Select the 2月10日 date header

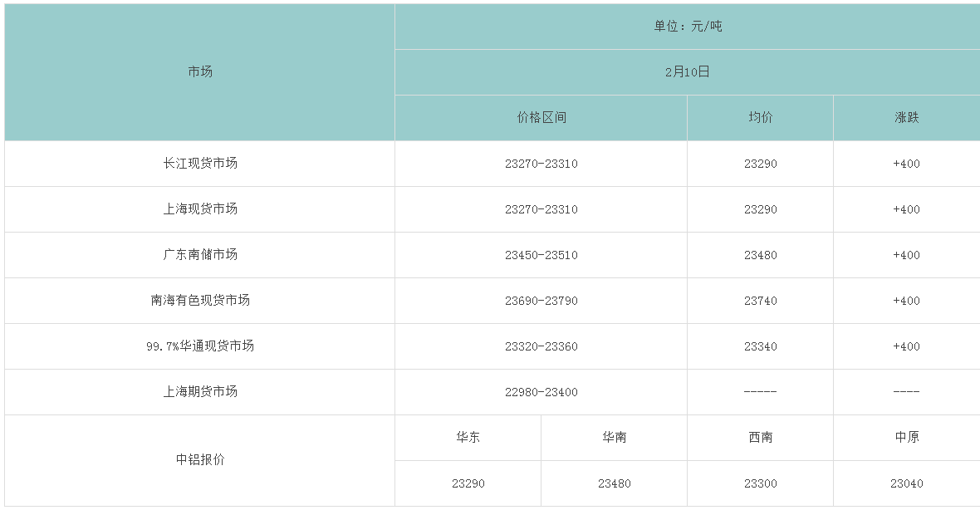[688, 72]
